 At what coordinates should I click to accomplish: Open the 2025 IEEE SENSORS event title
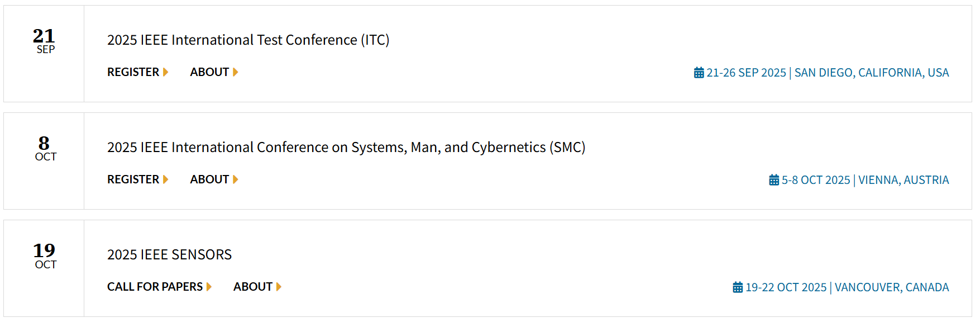tap(169, 254)
